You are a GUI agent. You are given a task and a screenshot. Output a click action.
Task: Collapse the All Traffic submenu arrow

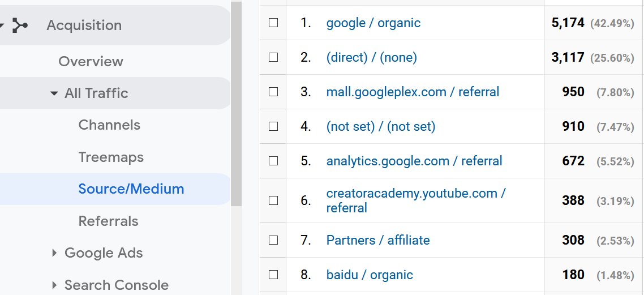pyautogui.click(x=54, y=93)
